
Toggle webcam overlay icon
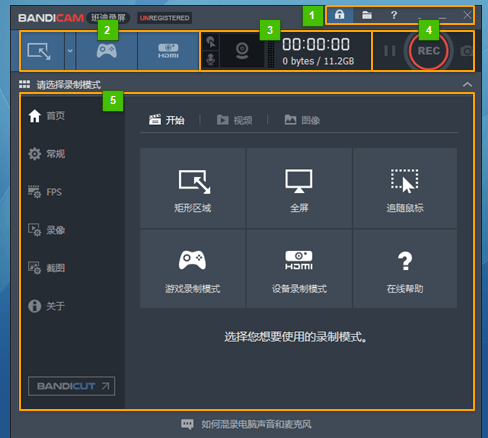coord(242,51)
